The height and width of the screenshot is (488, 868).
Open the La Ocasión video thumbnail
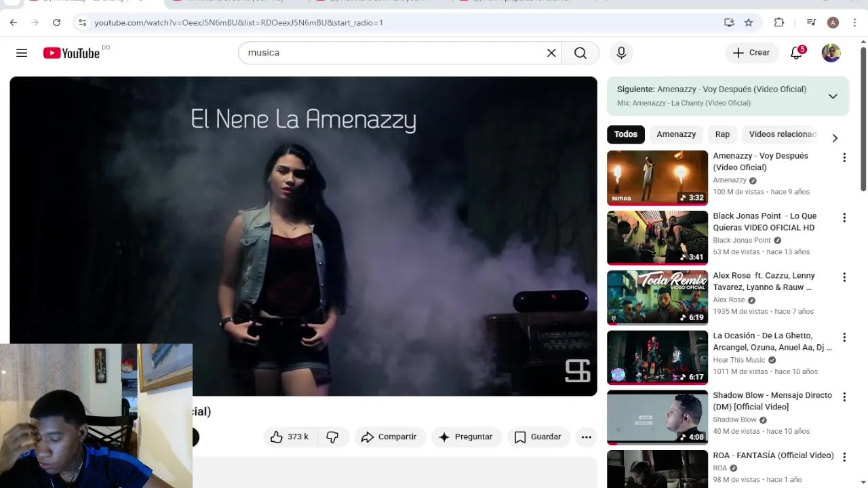click(657, 357)
